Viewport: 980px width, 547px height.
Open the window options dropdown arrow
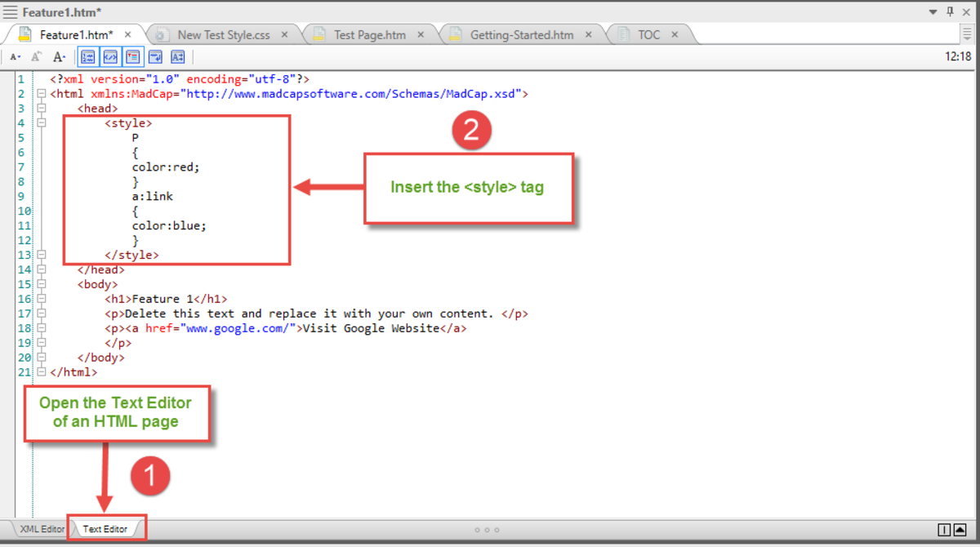click(932, 11)
